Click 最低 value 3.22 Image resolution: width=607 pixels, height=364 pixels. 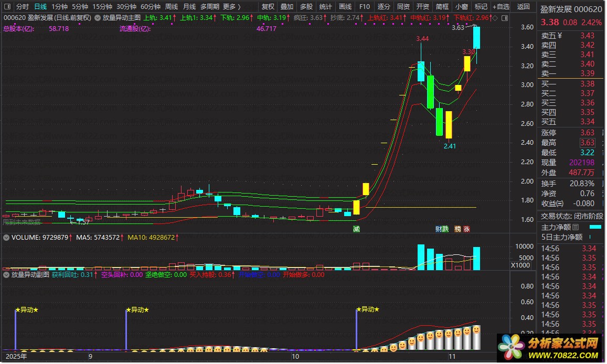tap(587, 153)
